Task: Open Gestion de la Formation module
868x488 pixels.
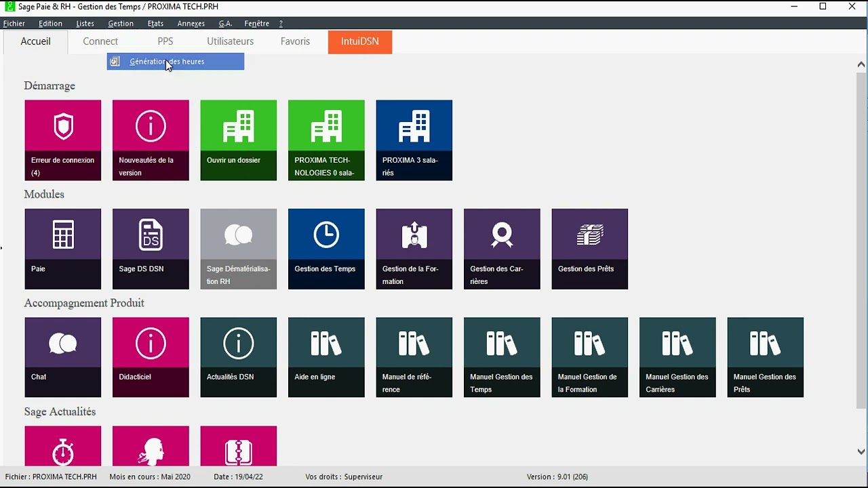Action: pyautogui.click(x=414, y=249)
